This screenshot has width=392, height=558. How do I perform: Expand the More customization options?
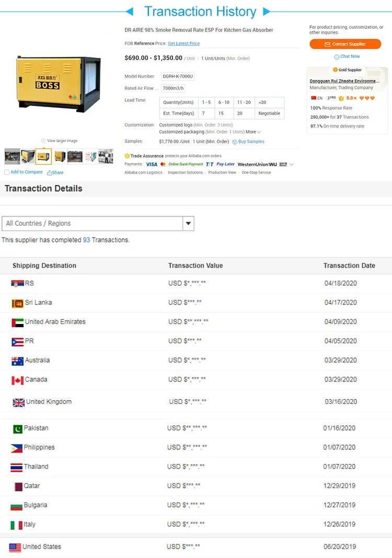click(x=253, y=132)
